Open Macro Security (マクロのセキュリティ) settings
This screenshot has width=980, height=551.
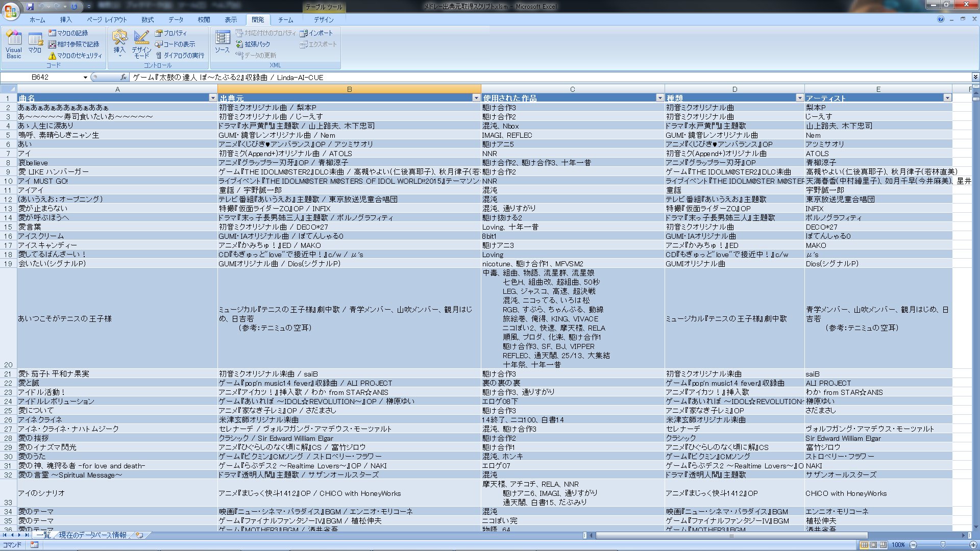tap(75, 56)
